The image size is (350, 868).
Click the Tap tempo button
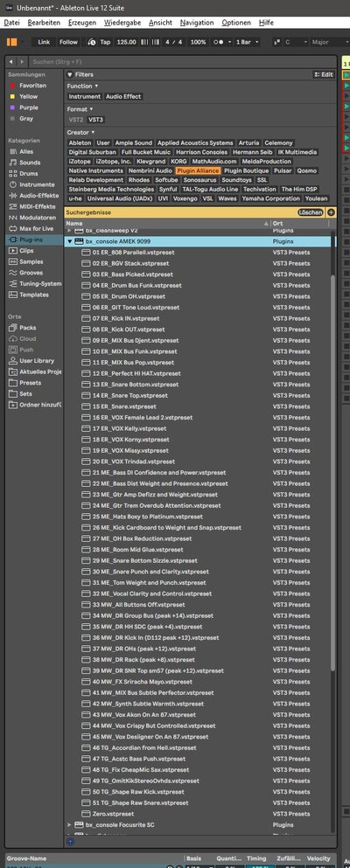105,42
